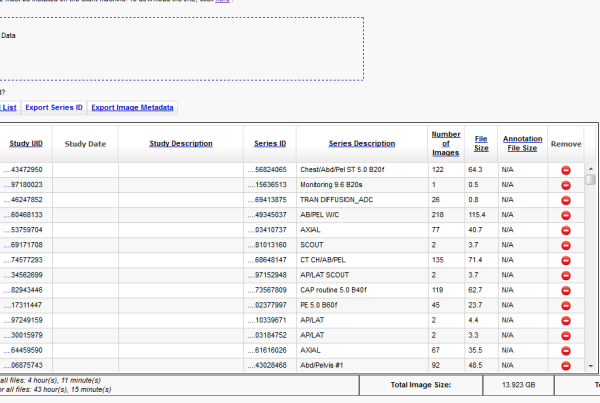The height and width of the screenshot is (403, 600).
Task: Select Series ID cell ....03184752
Action: (267, 335)
